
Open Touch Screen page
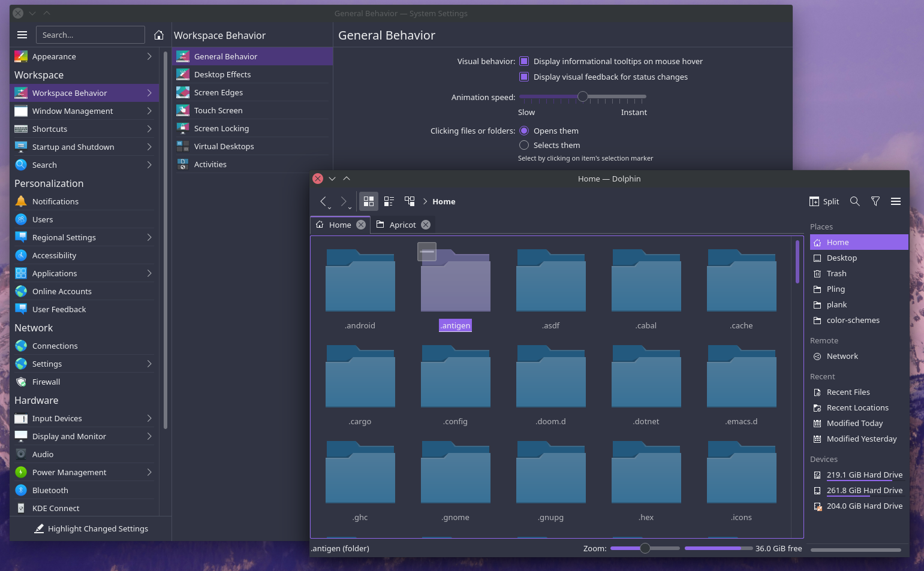(x=252, y=110)
